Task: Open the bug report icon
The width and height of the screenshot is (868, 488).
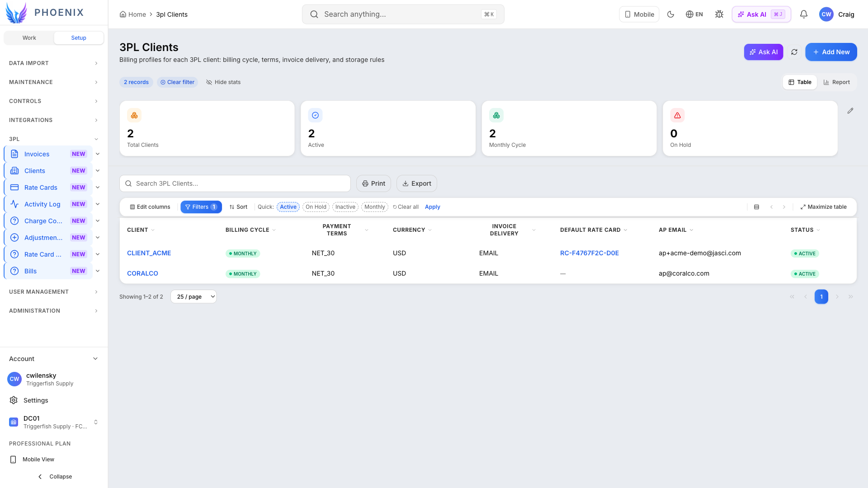Action: pyautogui.click(x=719, y=14)
